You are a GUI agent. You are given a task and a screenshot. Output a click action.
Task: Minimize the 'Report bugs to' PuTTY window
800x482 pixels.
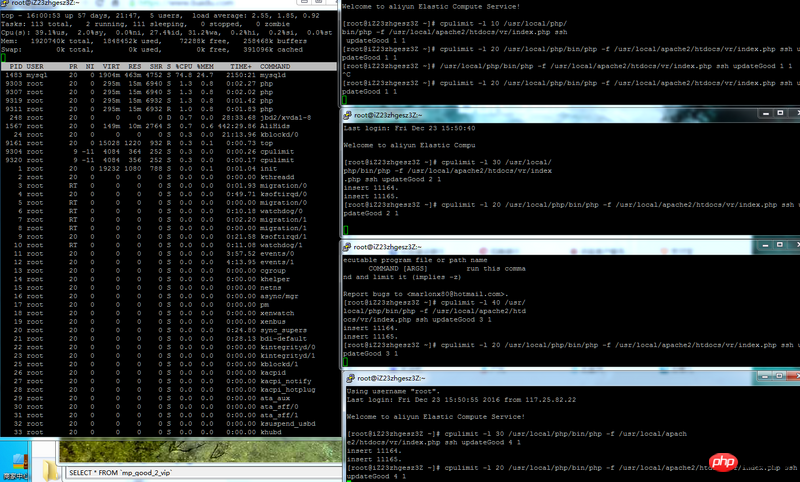tap(765, 245)
